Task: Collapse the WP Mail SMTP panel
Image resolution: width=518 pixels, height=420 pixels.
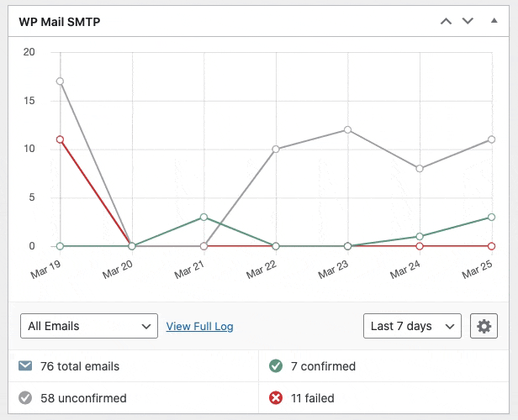Action: point(494,21)
